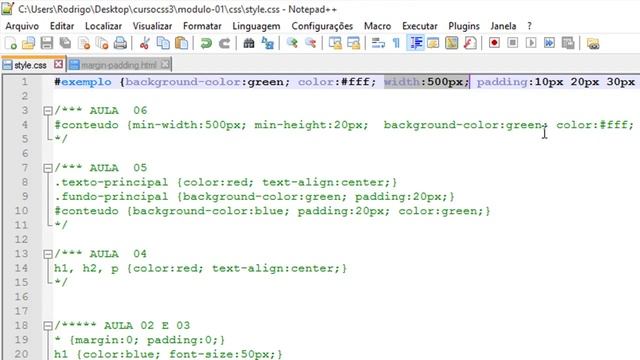This screenshot has height=360, width=640.
Task: Click the Close All documents icon
Action: tap(102, 43)
